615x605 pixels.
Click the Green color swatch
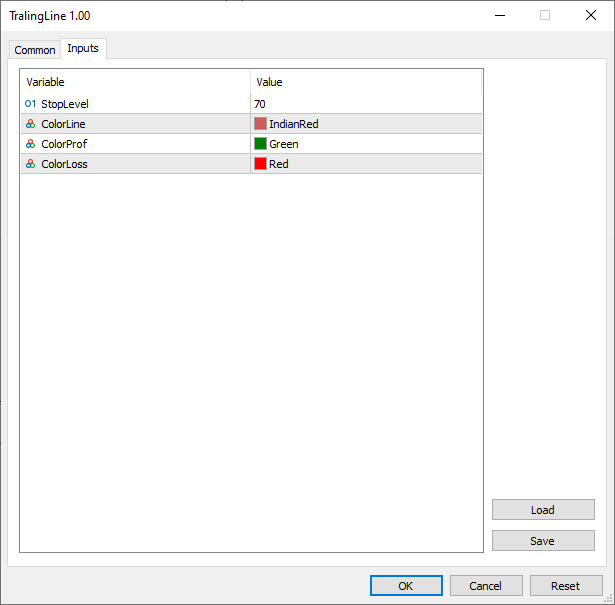[x=260, y=144]
